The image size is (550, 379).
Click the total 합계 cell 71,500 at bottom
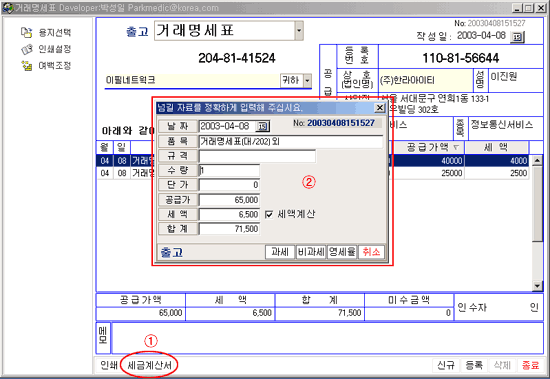[320, 313]
